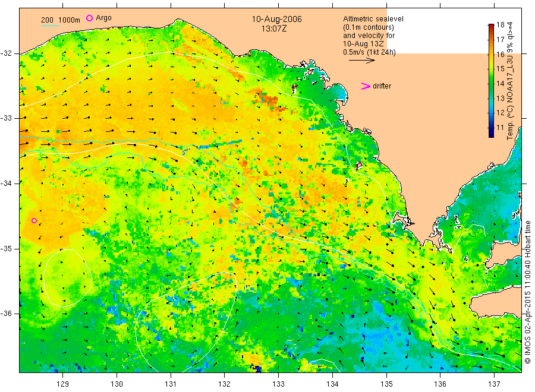
Task: Click the longitude label 136
Action: coord(440,384)
